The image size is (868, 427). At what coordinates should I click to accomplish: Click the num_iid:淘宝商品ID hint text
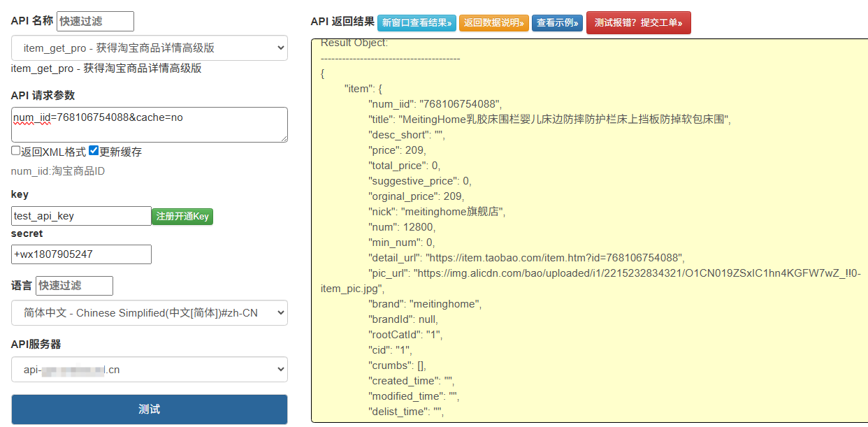pos(58,171)
